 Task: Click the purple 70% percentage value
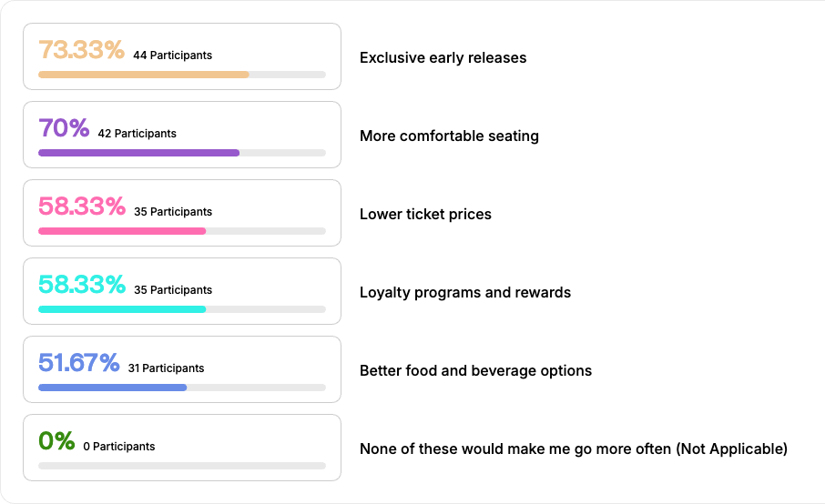click(64, 129)
